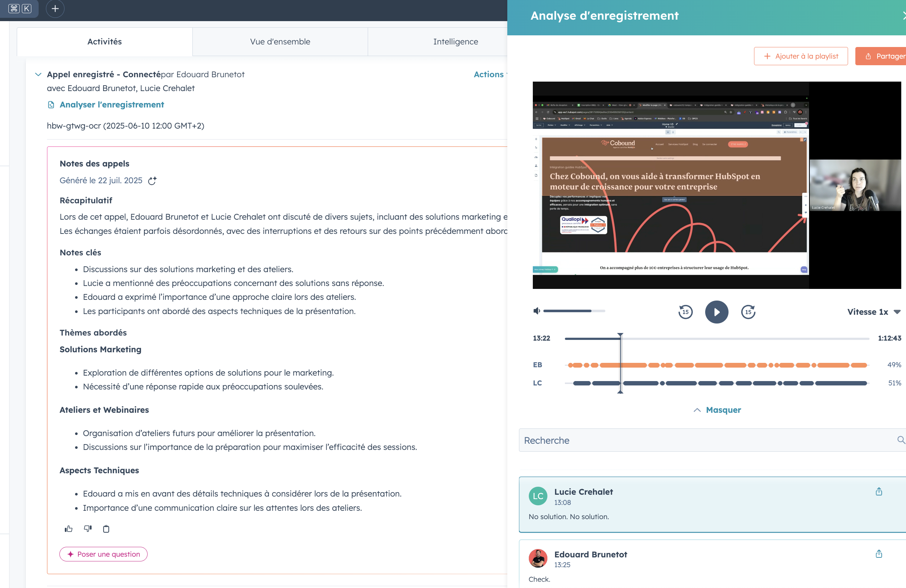Open the Vitesse 1x speed dropdown
This screenshot has width=906, height=588.
click(873, 312)
